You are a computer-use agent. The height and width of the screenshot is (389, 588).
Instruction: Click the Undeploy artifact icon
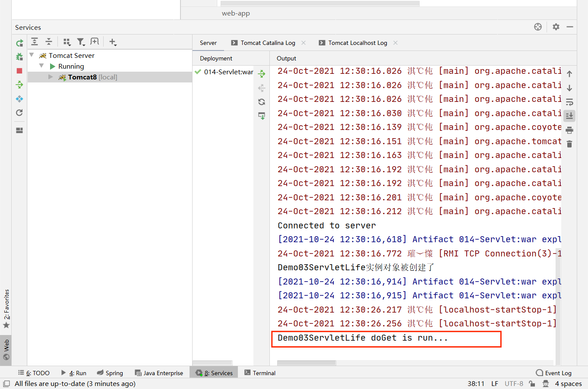point(262,88)
